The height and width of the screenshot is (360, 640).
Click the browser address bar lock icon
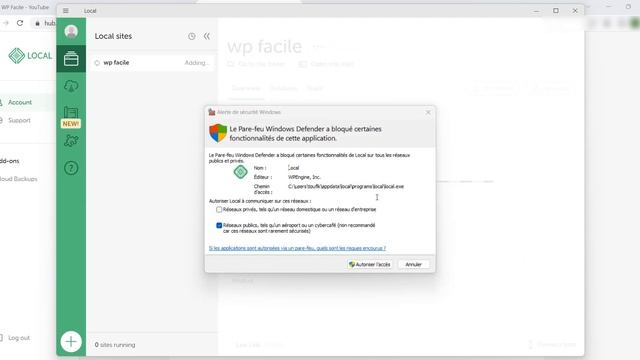38,23
